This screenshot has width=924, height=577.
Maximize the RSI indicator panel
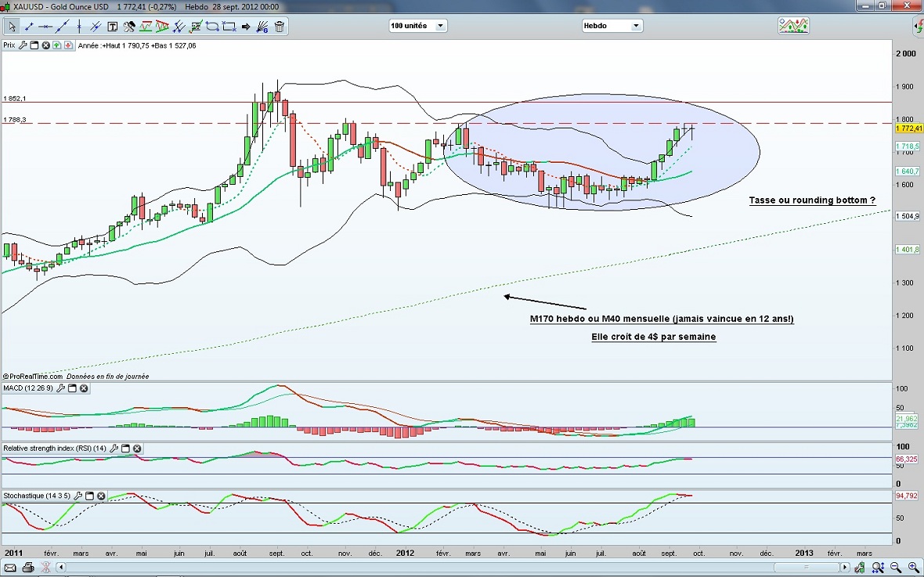[x=125, y=449]
